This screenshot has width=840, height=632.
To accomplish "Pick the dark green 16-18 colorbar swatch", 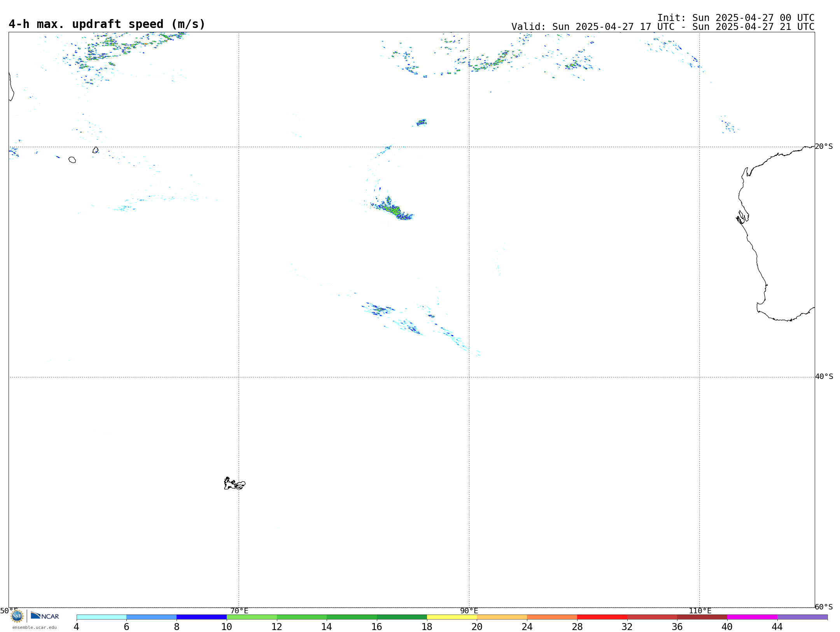I will pos(402,617).
